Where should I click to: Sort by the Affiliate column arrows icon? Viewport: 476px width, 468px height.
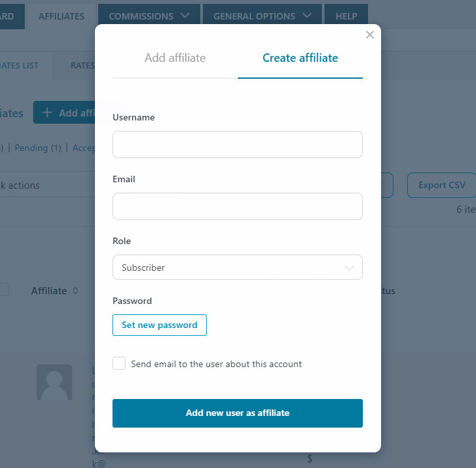(75, 291)
